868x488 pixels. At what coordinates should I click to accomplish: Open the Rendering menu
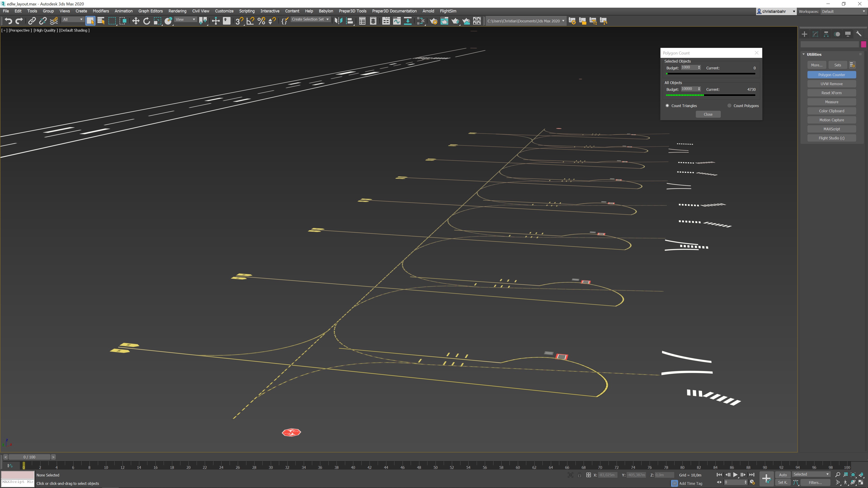coord(177,11)
